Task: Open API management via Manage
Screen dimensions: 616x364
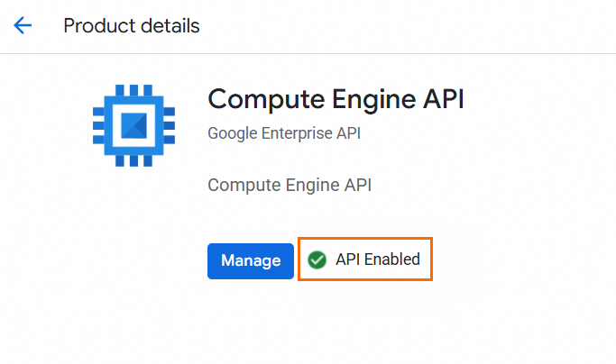Action: coord(251,260)
